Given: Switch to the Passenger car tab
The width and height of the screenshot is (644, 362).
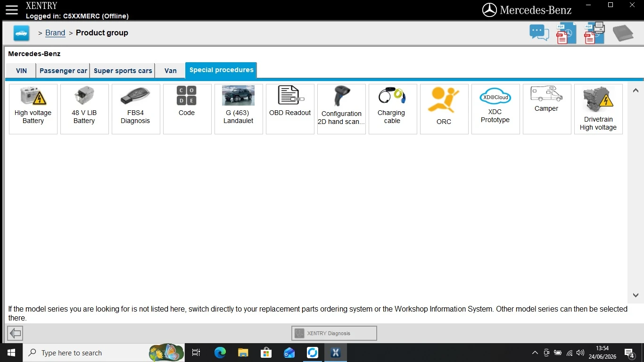Looking at the screenshot, I should point(63,71).
